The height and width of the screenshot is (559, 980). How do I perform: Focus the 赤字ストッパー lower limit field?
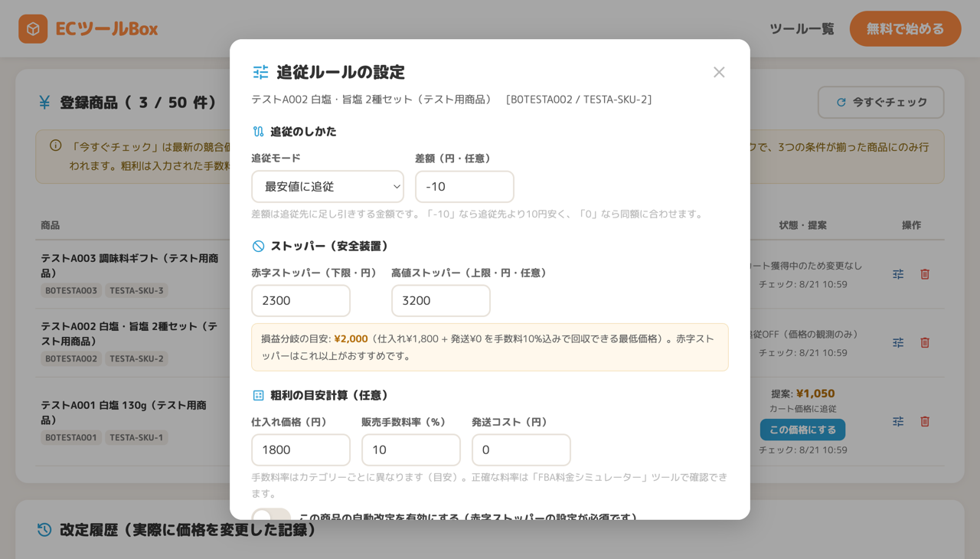[301, 301]
